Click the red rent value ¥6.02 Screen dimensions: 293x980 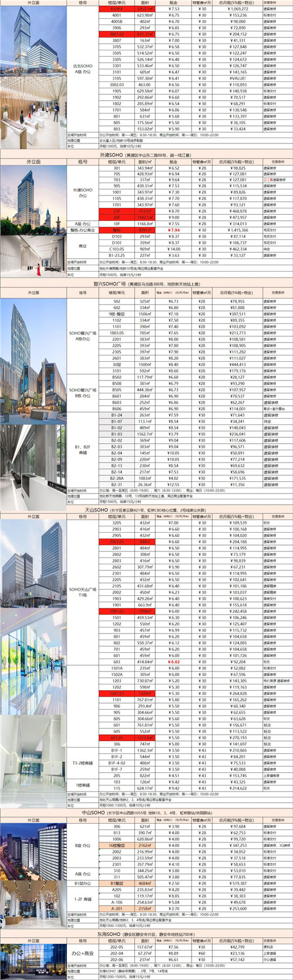[174, 662]
